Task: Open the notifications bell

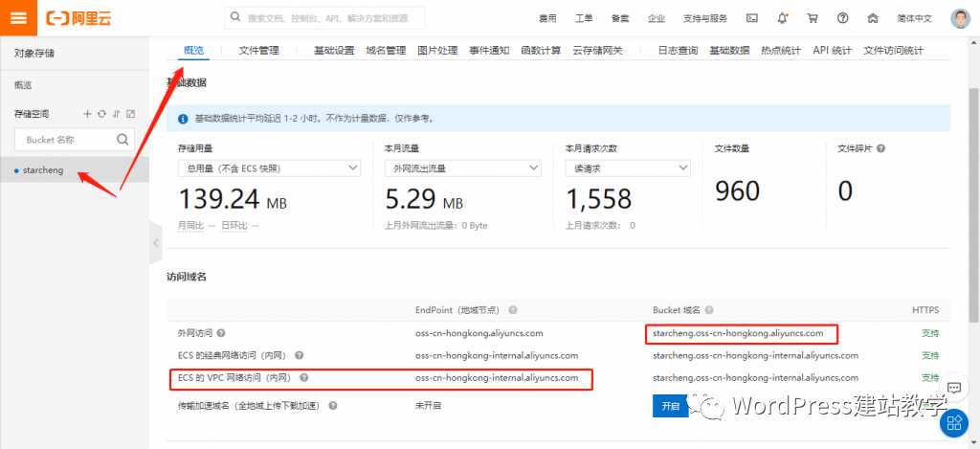Action: [783, 18]
